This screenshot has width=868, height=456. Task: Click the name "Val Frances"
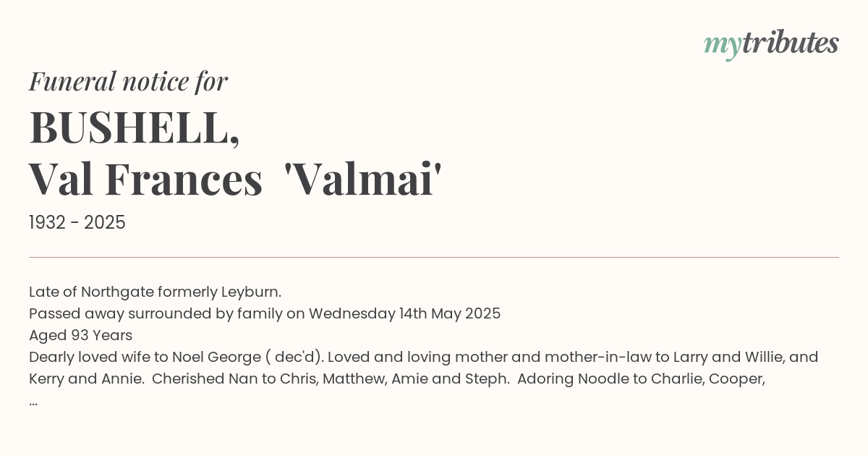[145, 180]
